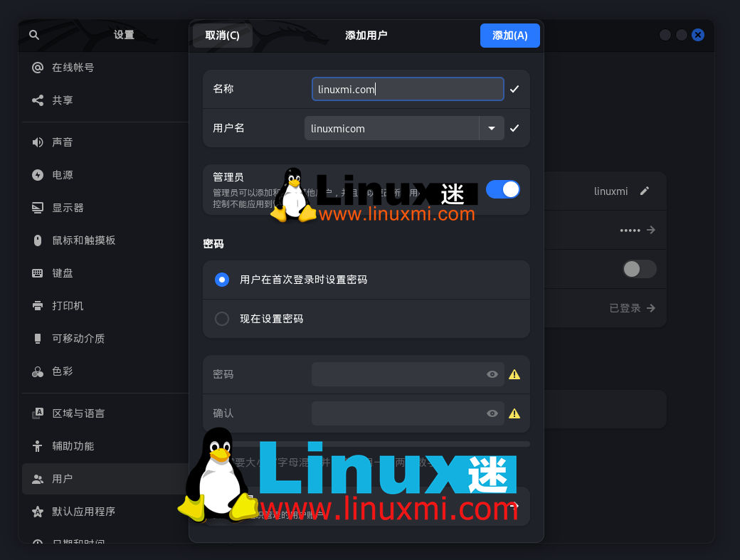Open 键盘 settings from the sidebar
The width and height of the screenshot is (740, 560).
point(62,273)
